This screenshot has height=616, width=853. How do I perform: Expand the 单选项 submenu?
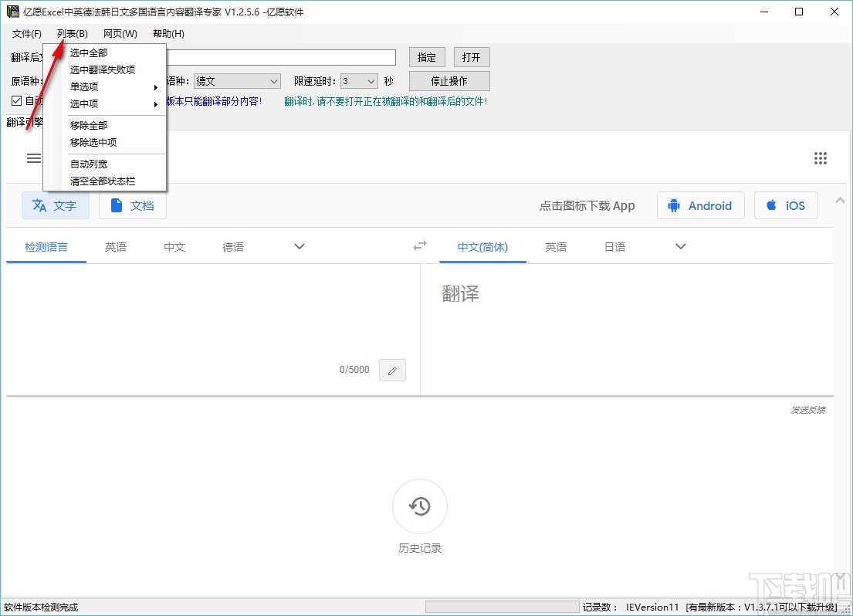[x=83, y=86]
